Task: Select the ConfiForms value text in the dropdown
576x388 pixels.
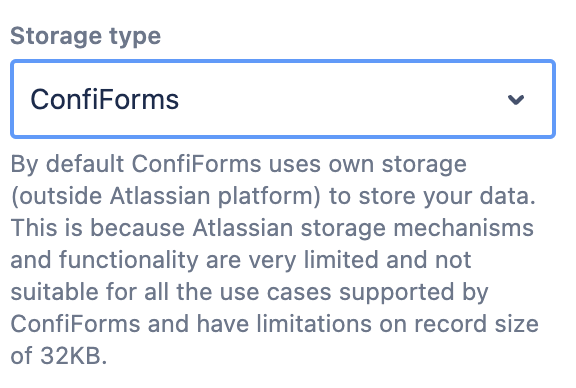Action: 105,100
